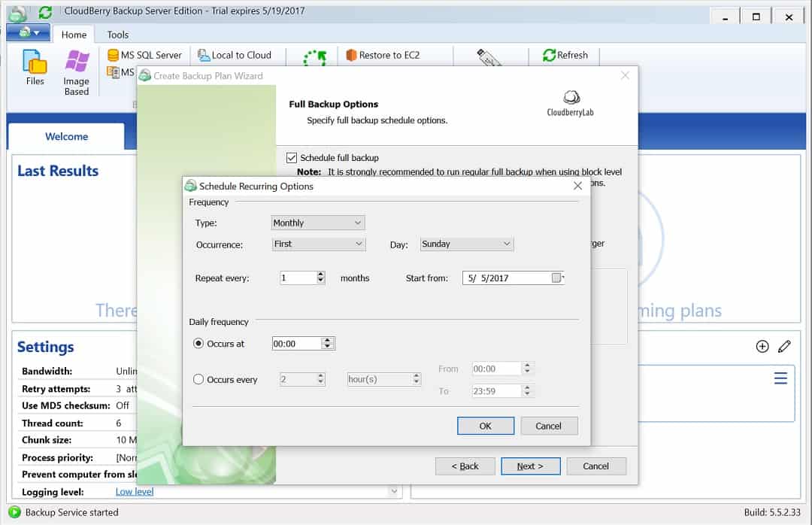Close the Create Backup Plan Wizard window
Image resolution: width=812 pixels, height=525 pixels.
[x=625, y=76]
